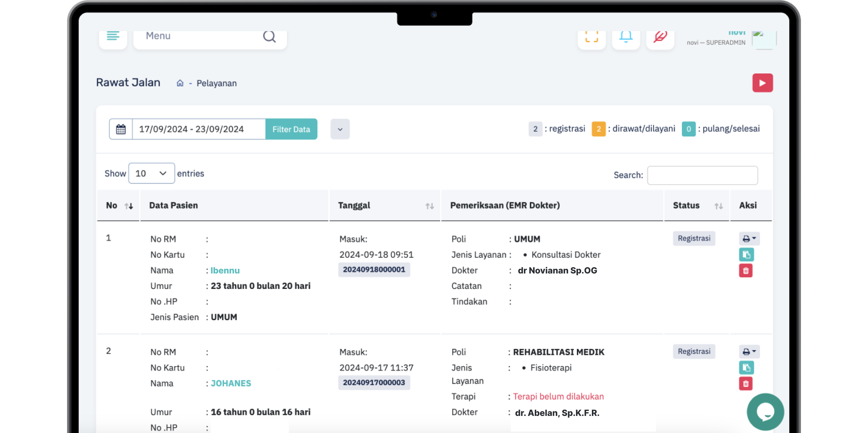This screenshot has height=433, width=868.
Task: Click the red Terapi belum dilakukan text
Action: coord(558,397)
